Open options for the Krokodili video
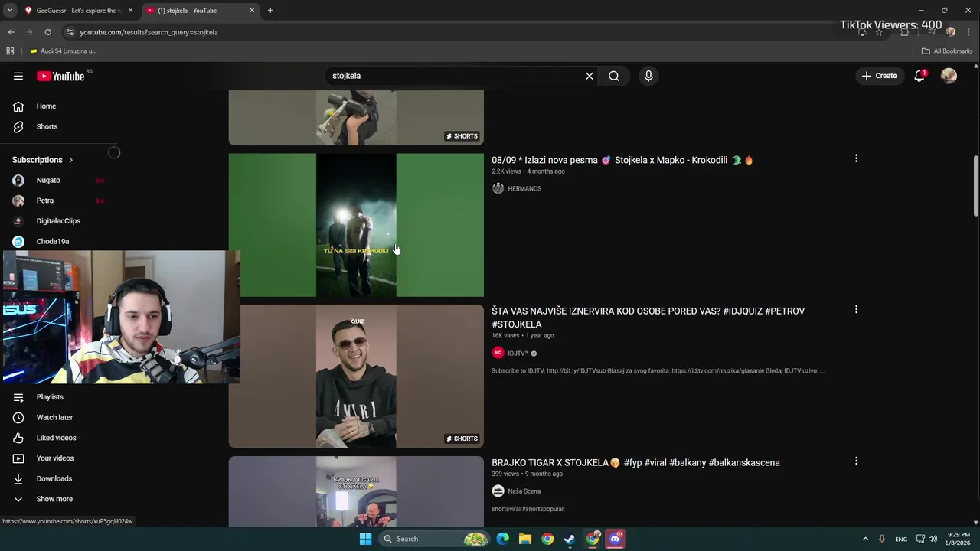Image resolution: width=980 pixels, height=551 pixels. point(856,158)
